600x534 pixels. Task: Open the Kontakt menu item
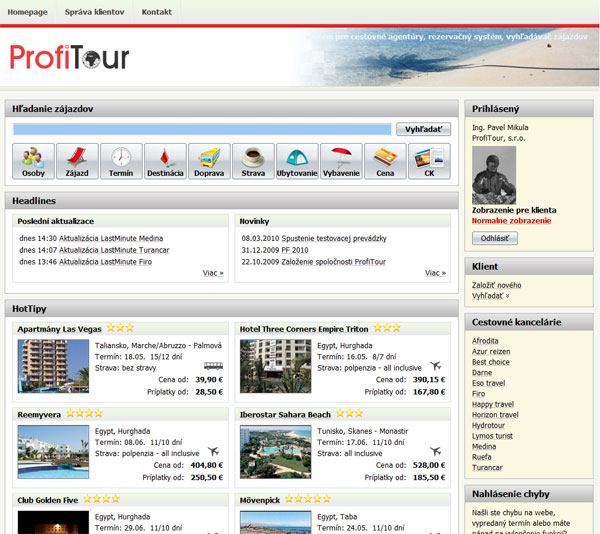[157, 12]
